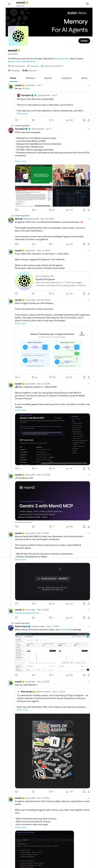The image size is (98, 868).
Task: Expand "Show more" on "Most AI agents" post
Action: point(20,323)
